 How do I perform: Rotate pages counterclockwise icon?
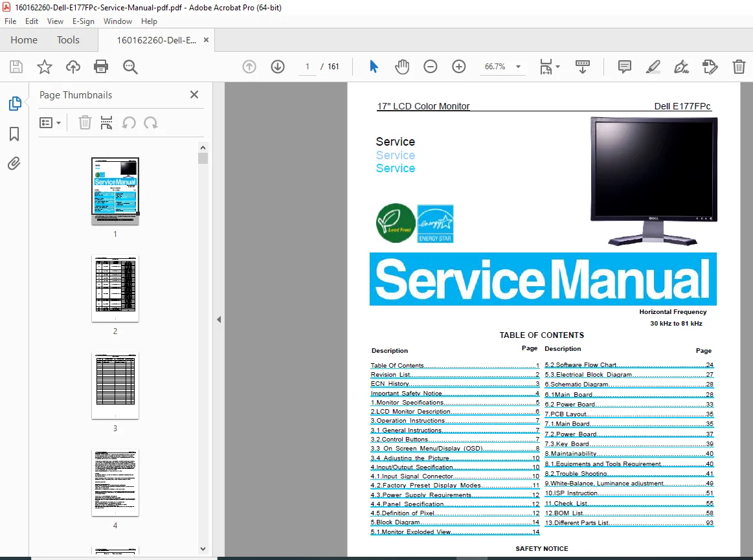pos(129,123)
